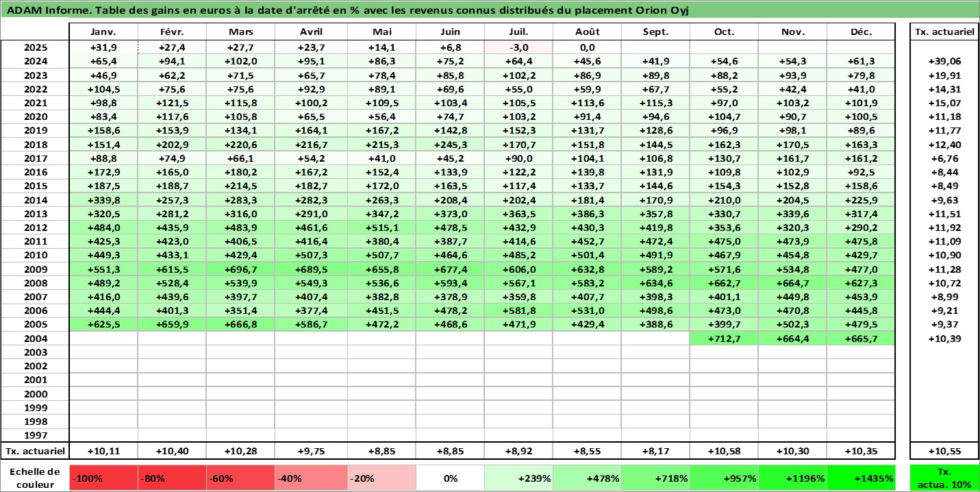The height and width of the screenshot is (492, 980).
Task: Select the -100% red legend swatch
Action: (104, 478)
